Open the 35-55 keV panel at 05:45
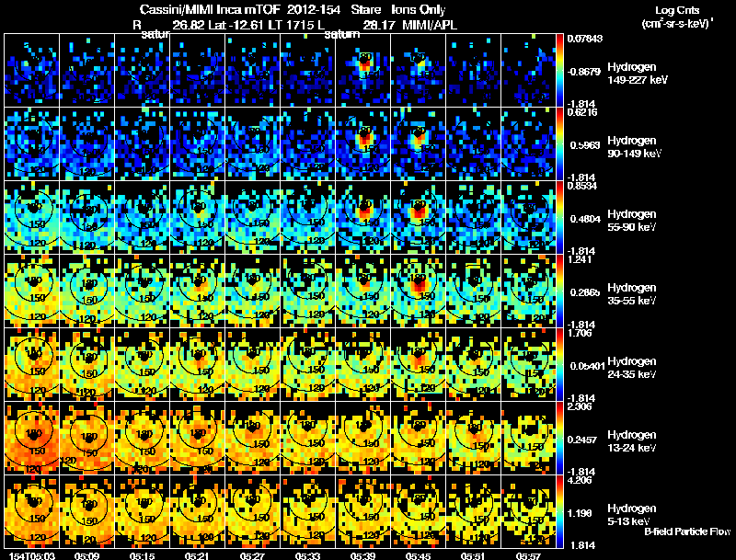The width and height of the screenshot is (736, 560). pos(418,291)
